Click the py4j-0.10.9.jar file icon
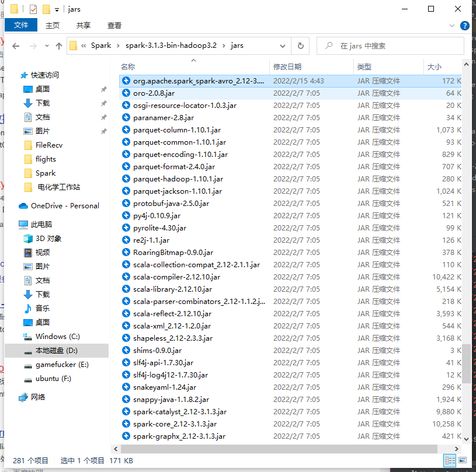476x472 pixels. (x=126, y=215)
